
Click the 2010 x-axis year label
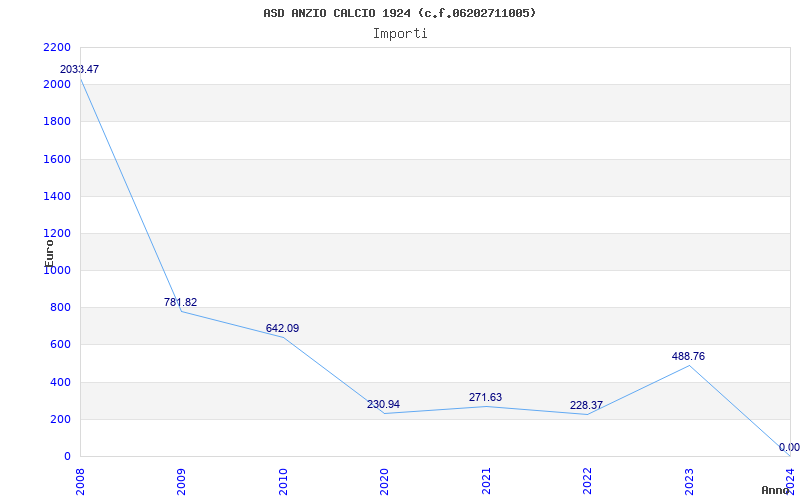pos(283,481)
